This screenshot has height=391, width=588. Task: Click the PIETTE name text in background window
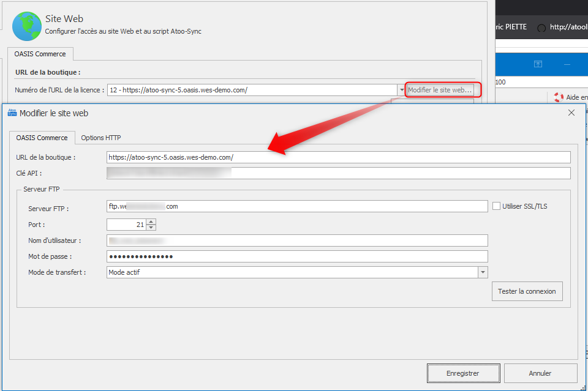coord(516,27)
